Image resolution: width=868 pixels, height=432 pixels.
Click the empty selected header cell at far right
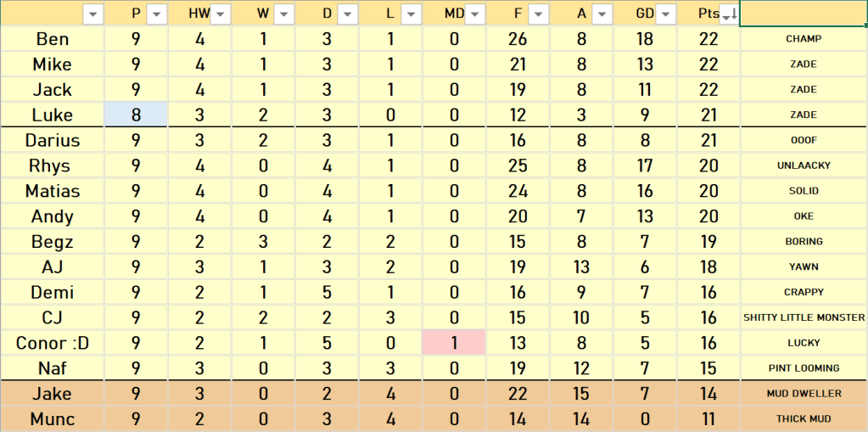point(803,14)
